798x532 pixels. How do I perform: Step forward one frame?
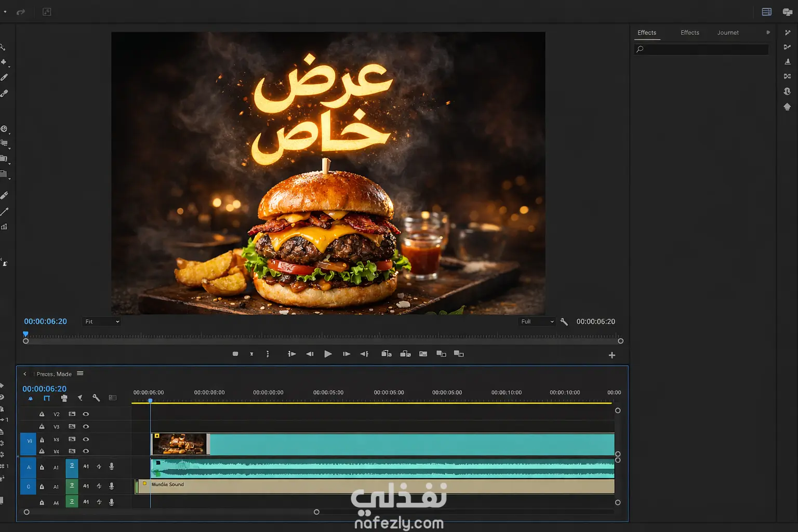click(347, 354)
